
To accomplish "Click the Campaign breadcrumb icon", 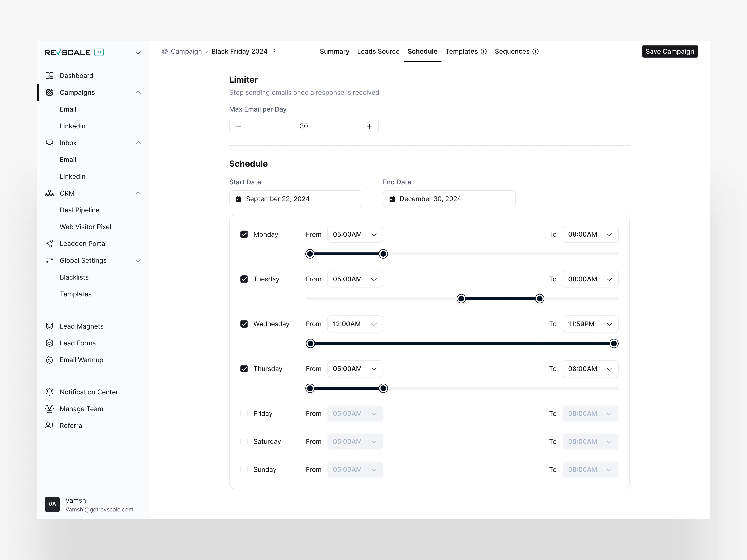I will 165,51.
